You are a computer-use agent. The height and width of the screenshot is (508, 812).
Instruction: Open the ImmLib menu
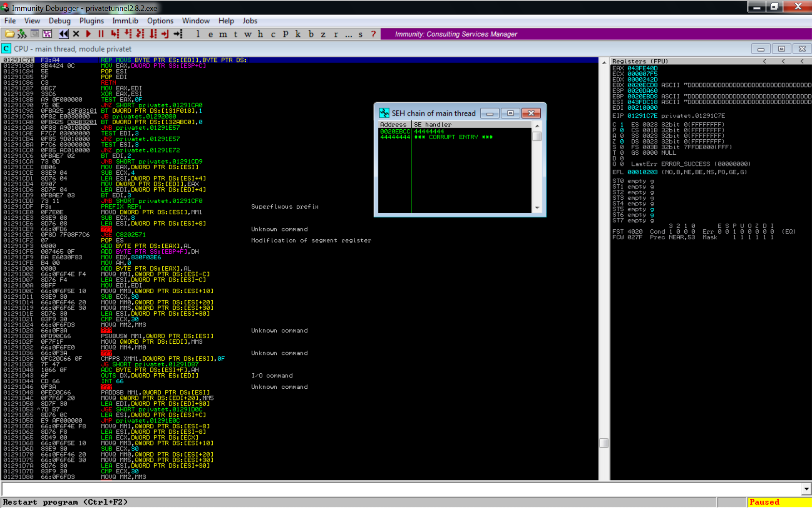[x=125, y=21]
